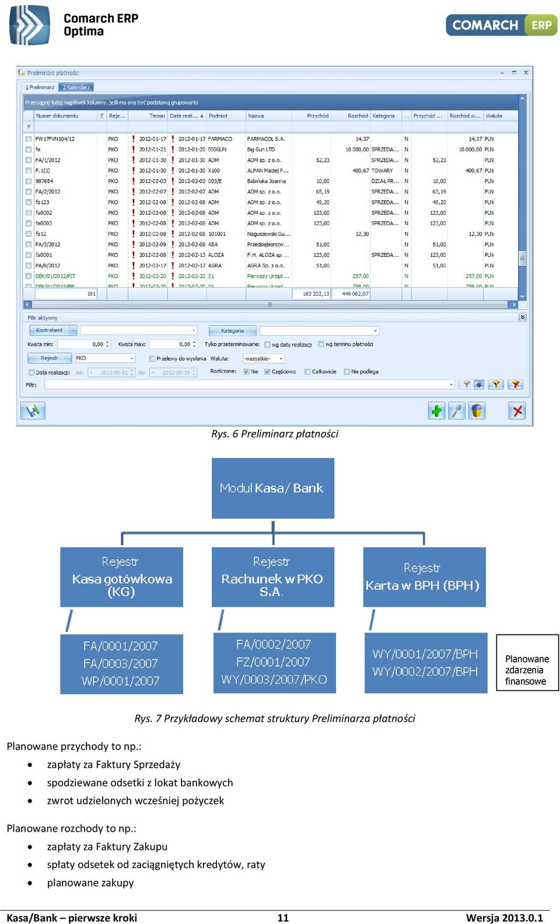Viewport: 560px width, 924px height.
Task: Switch to the 2 Kalendarz tab
Action: pos(76,87)
